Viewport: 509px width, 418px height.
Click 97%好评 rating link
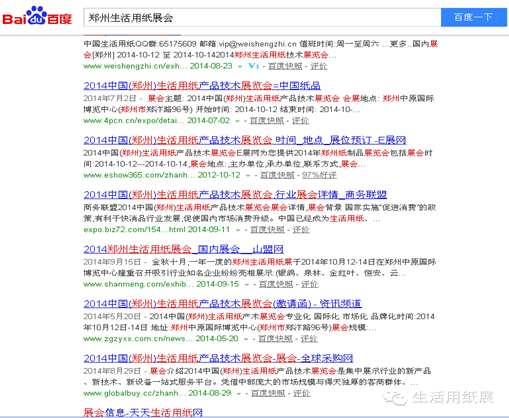click(319, 175)
